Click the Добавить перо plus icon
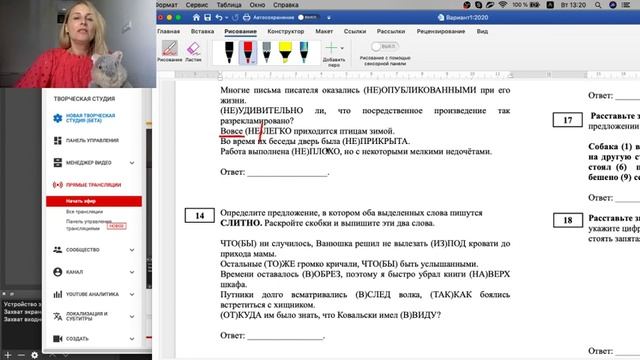640x360 pixels. click(331, 48)
